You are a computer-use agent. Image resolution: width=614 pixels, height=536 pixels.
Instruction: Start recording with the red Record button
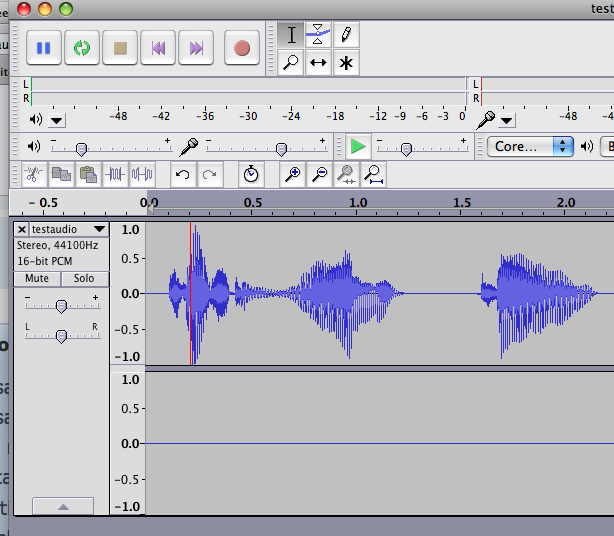point(242,48)
